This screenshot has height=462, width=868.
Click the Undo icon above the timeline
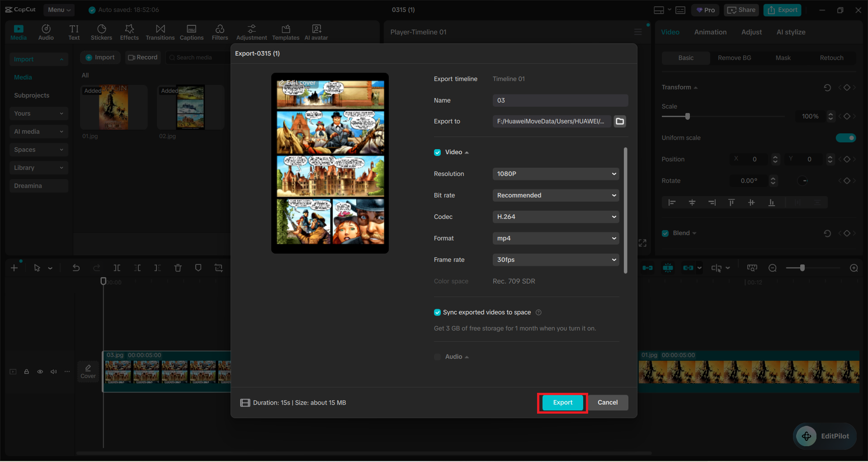tap(76, 268)
